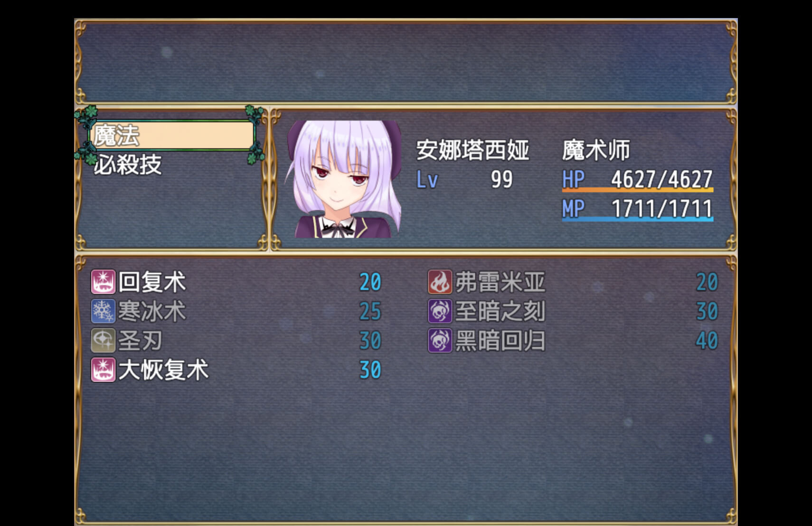
Task: Choose the 回复术 skill name
Action: pos(152,282)
